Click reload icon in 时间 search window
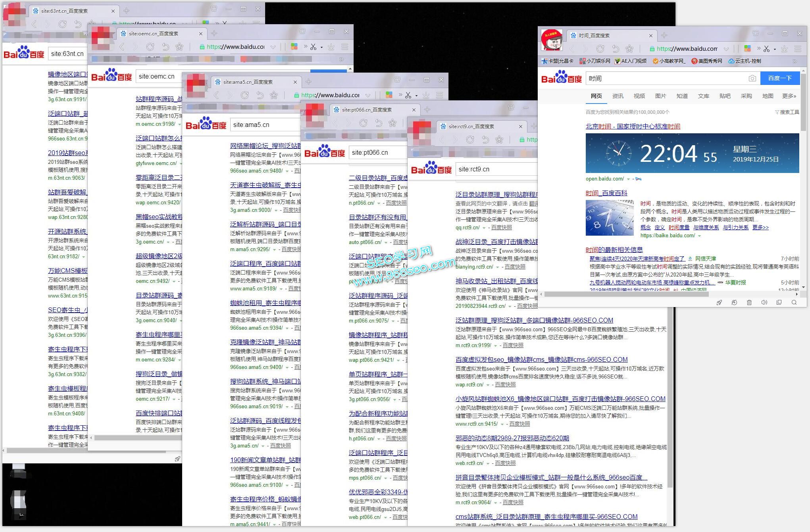This screenshot has height=532, width=810. tap(600, 49)
